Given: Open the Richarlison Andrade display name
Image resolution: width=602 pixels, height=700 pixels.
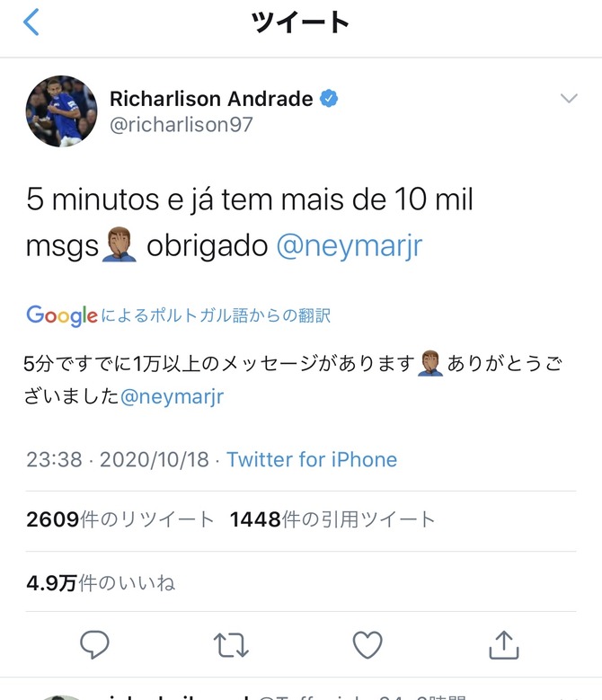Looking at the screenshot, I should pos(211,99).
